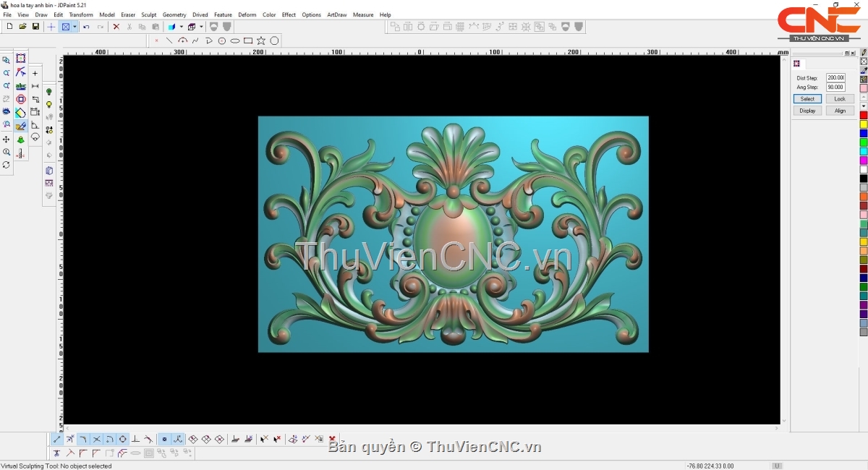Expand the blue cube view dropdown arrow

pos(181,27)
